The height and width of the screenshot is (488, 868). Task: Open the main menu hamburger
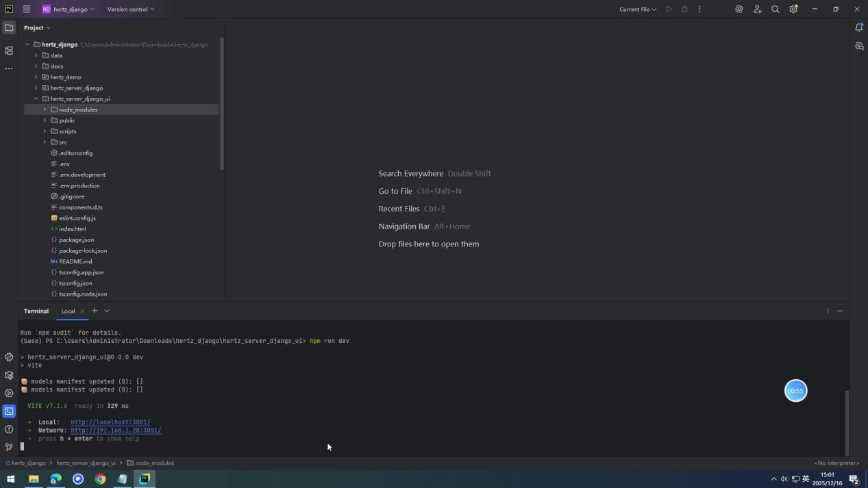coord(26,9)
